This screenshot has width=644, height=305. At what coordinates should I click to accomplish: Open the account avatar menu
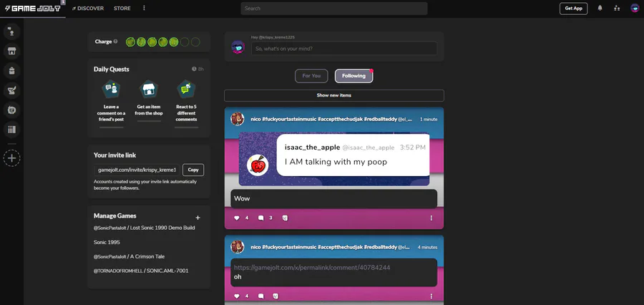(x=635, y=8)
